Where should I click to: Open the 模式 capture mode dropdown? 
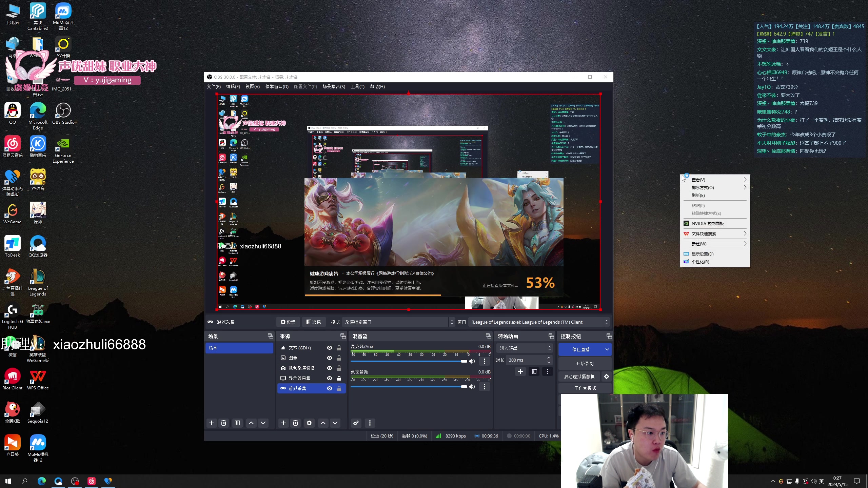pos(399,322)
